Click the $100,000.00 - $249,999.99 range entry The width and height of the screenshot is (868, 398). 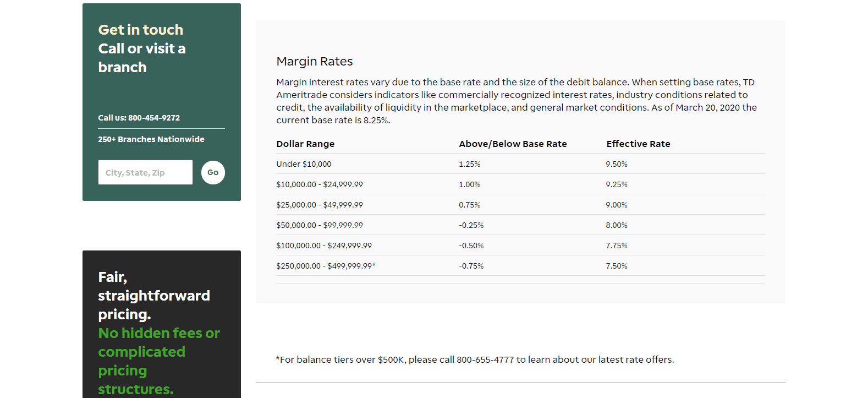(323, 245)
